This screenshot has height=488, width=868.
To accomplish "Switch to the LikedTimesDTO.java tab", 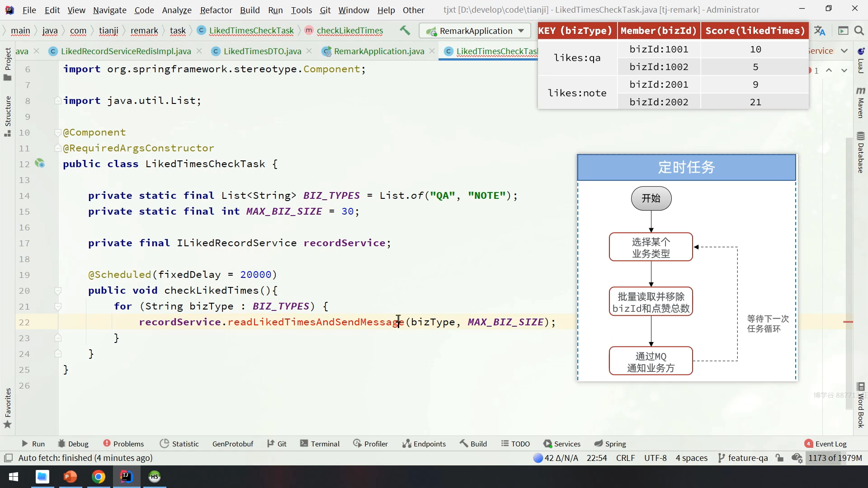I will point(262,51).
